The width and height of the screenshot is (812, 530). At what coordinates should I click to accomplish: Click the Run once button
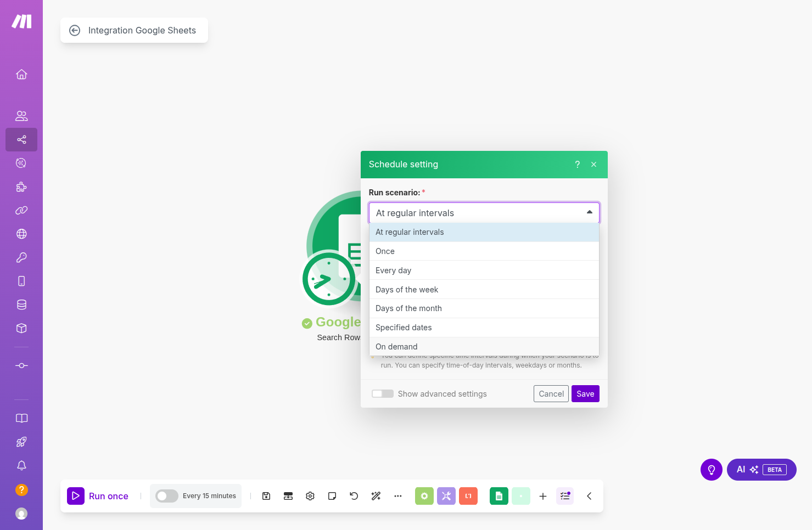(x=98, y=496)
